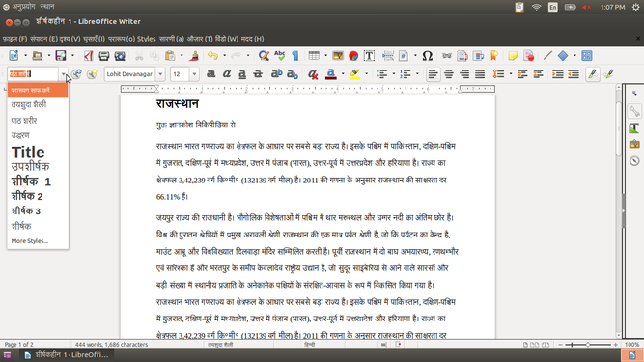The height and width of the screenshot is (362, 644).
Task: Expand the paste options arrow
Action: (x=182, y=55)
